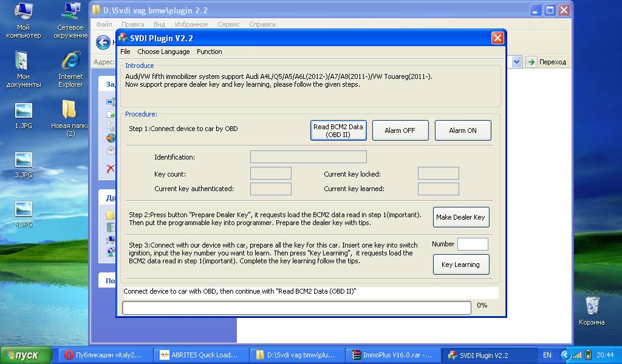The width and height of the screenshot is (622, 364).
Task: Click the key Number input box
Action: pyautogui.click(x=473, y=244)
